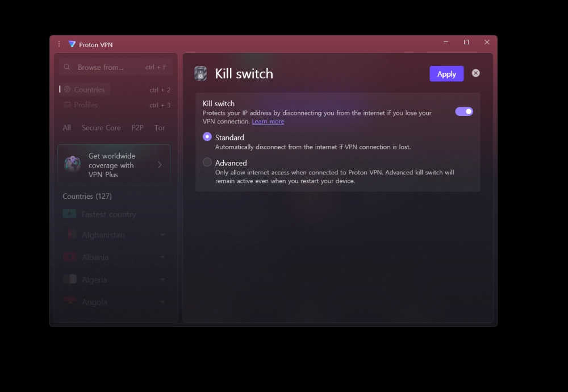Screen dimensions: 568x392
Task: Click the search magnifier icon
Action: 67,67
